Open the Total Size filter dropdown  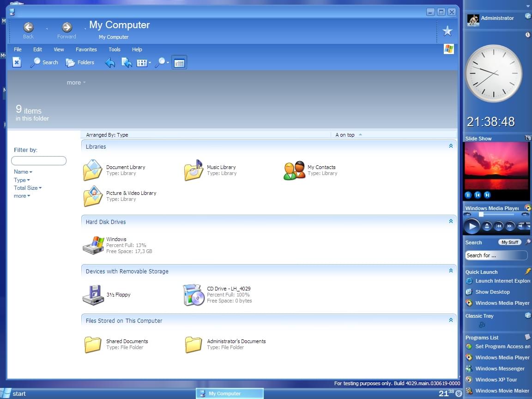click(x=28, y=187)
